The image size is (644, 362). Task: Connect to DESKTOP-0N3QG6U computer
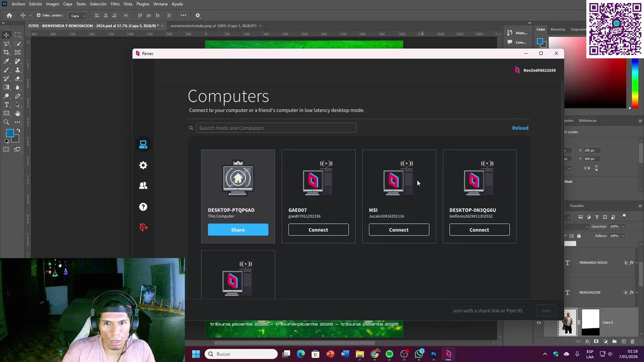(479, 230)
